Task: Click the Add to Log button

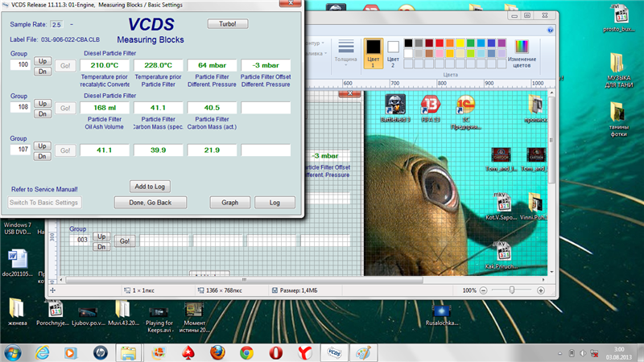Action: pos(150,187)
